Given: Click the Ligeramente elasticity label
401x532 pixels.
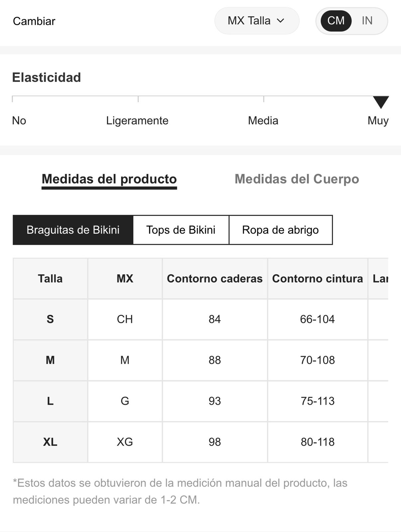Looking at the screenshot, I should click(137, 120).
